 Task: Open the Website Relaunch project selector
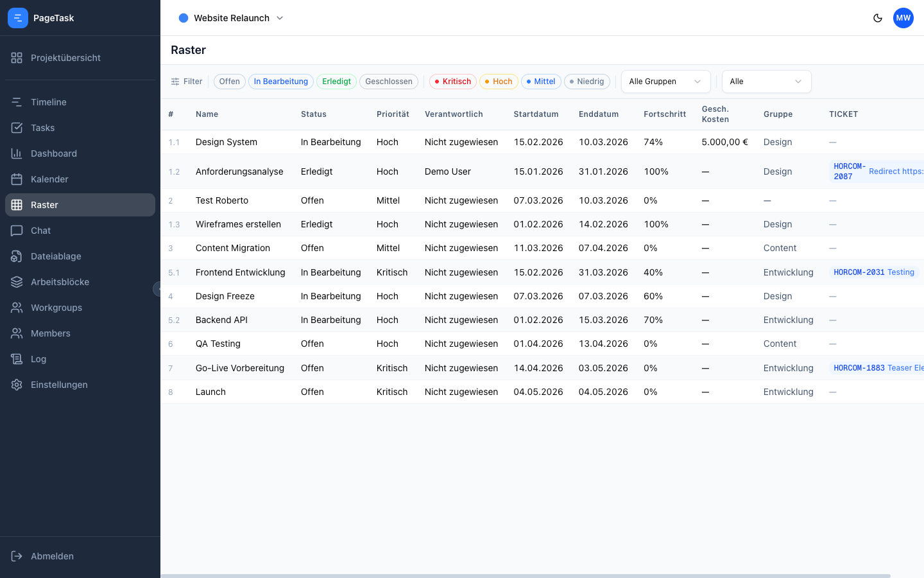coord(231,18)
